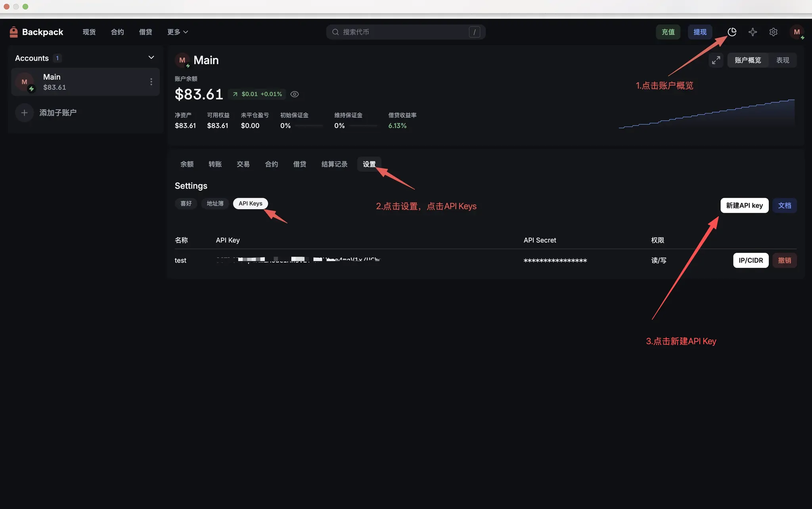The height and width of the screenshot is (509, 812).
Task: Collapse the Accounts panel chevron
Action: pyautogui.click(x=151, y=58)
